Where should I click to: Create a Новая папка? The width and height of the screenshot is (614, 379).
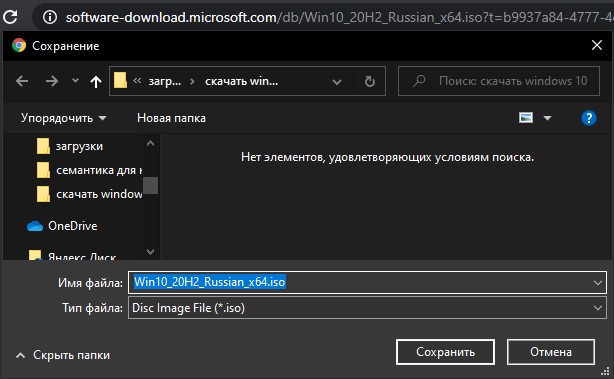pyautogui.click(x=171, y=118)
